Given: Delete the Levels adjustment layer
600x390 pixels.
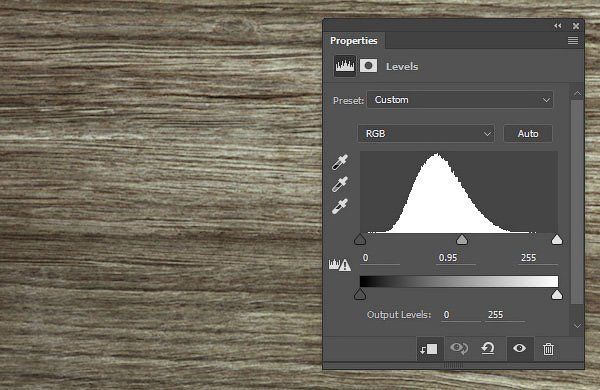Looking at the screenshot, I should tap(548, 349).
